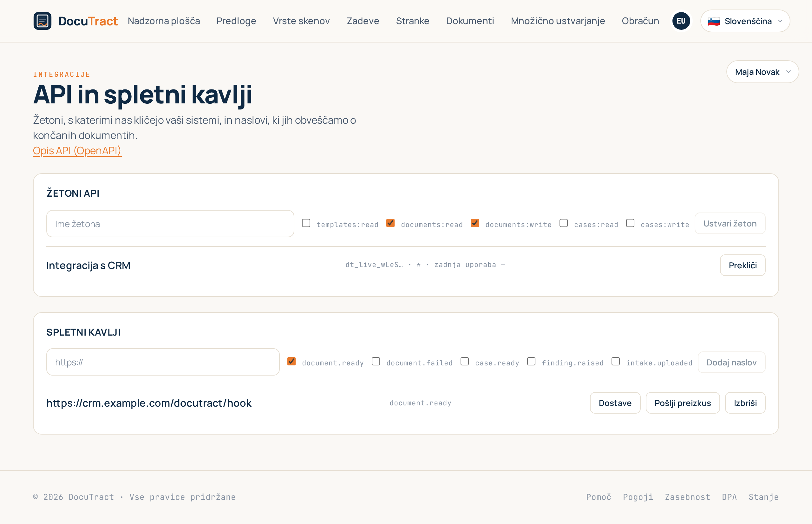Screen dimensions: 812x524
Task: Delete the webhook with Izbriši
Action: pos(745,403)
